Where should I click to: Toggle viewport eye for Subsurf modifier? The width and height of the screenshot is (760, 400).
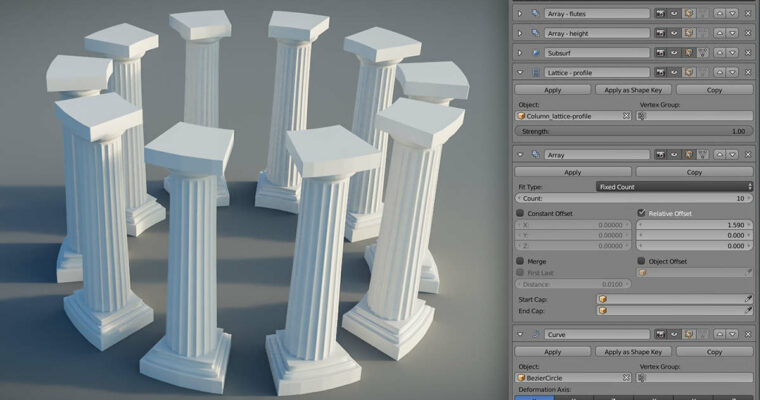pos(674,52)
